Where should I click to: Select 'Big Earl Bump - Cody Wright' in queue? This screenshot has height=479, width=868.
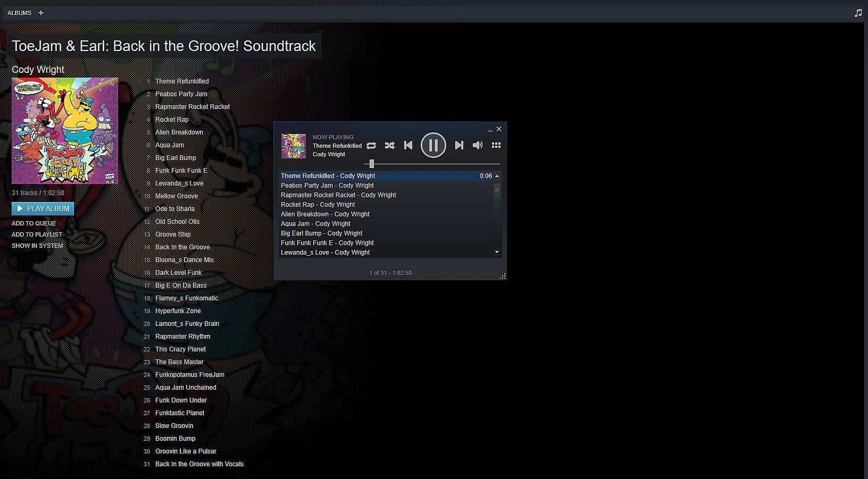[x=387, y=233]
